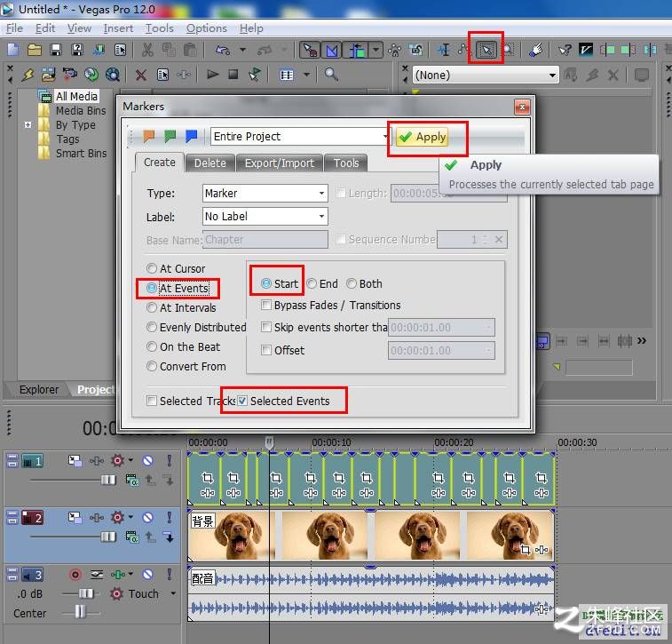Switch to the Explorer tab
Screen dimensions: 672x644
pyautogui.click(x=38, y=389)
